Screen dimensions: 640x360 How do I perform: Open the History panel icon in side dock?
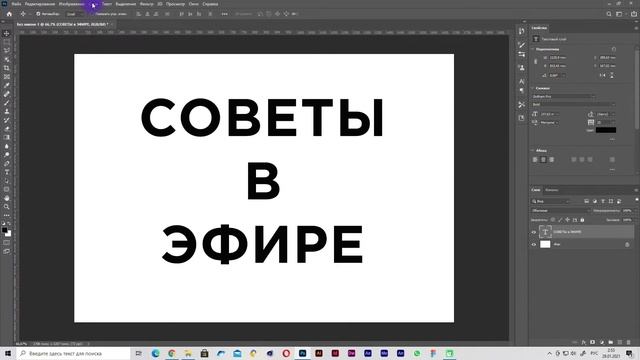(521, 31)
